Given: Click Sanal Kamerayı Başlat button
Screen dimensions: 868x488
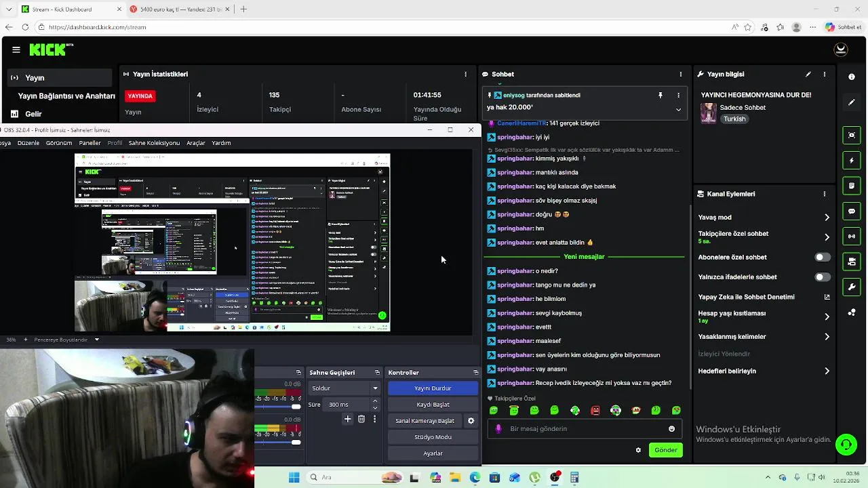Looking at the screenshot, I should (x=425, y=421).
